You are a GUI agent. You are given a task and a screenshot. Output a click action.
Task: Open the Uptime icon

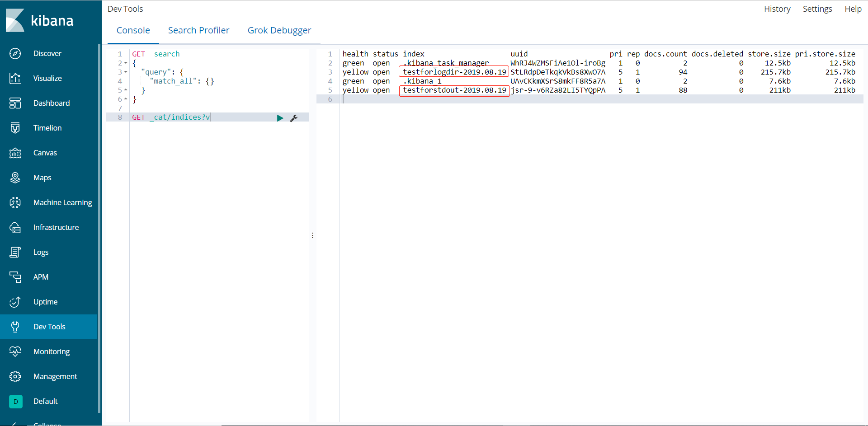click(15, 302)
